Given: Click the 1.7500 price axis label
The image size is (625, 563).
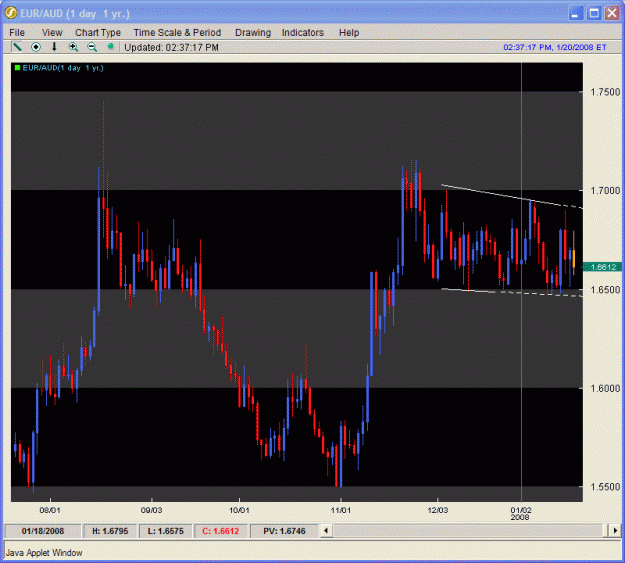Looking at the screenshot, I should (x=605, y=92).
